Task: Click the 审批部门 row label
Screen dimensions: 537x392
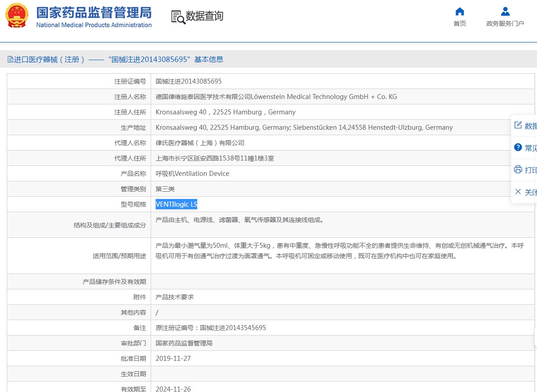Action: [133, 343]
